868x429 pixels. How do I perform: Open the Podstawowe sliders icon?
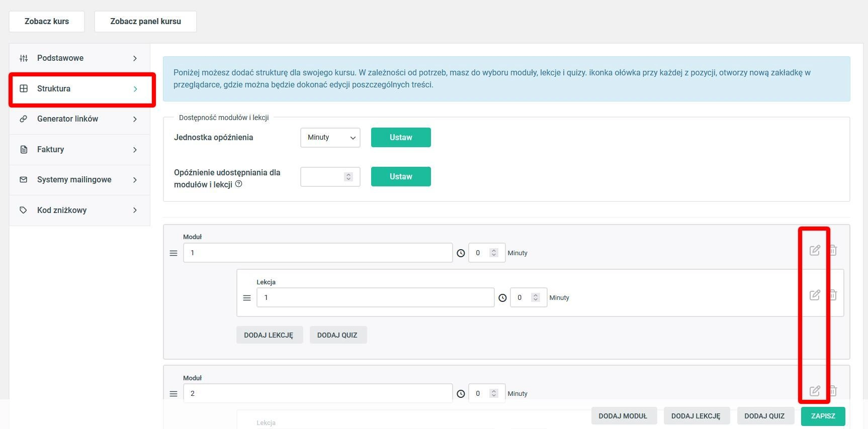(24, 58)
